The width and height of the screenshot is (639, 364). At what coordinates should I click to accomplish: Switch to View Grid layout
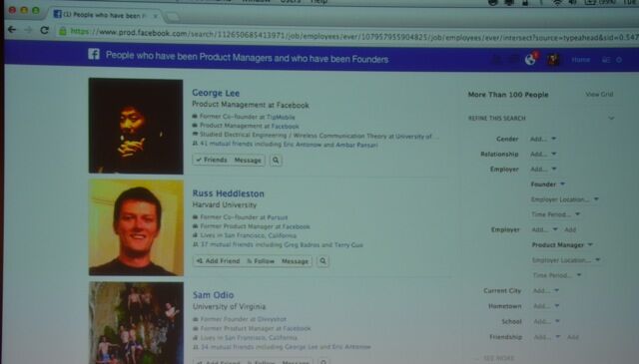(x=599, y=94)
